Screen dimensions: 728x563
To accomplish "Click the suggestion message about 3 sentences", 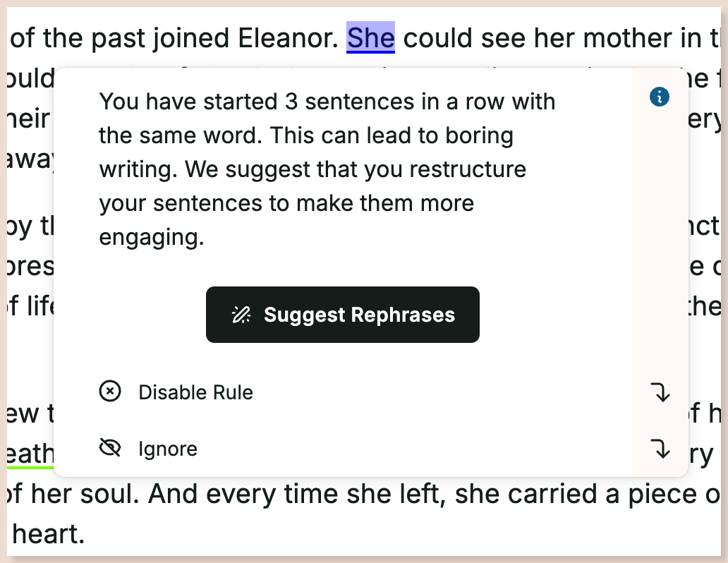I will (x=327, y=169).
